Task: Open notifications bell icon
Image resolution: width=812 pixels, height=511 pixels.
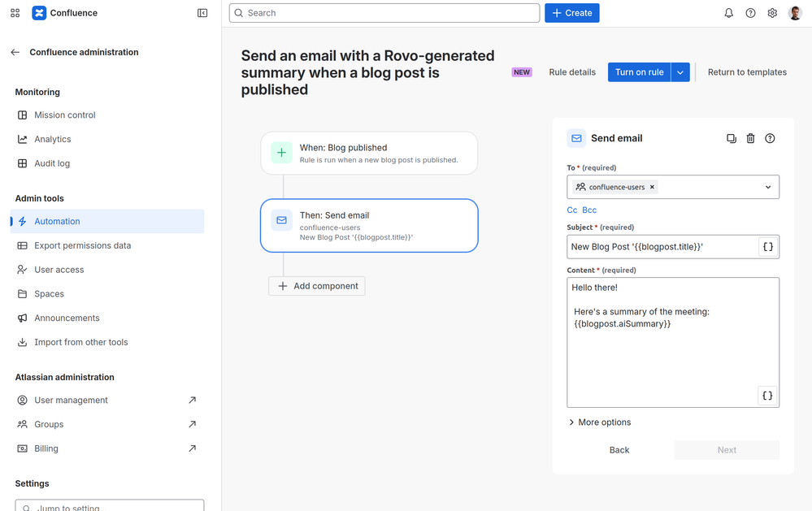Action: click(728, 13)
